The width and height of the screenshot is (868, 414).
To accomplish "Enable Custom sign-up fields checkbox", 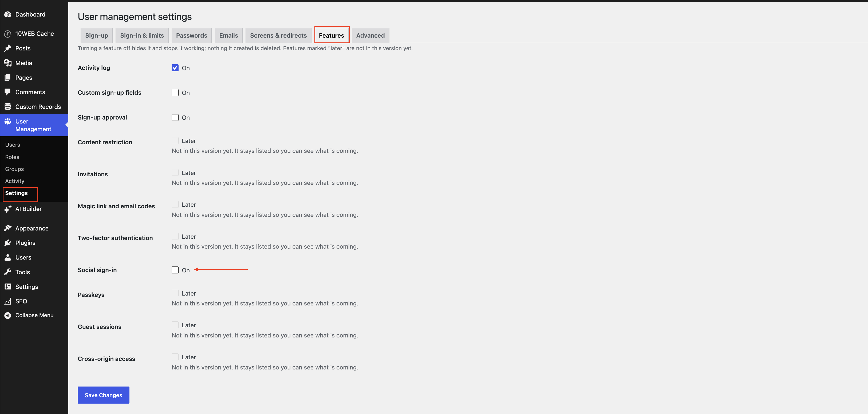I will coord(175,93).
